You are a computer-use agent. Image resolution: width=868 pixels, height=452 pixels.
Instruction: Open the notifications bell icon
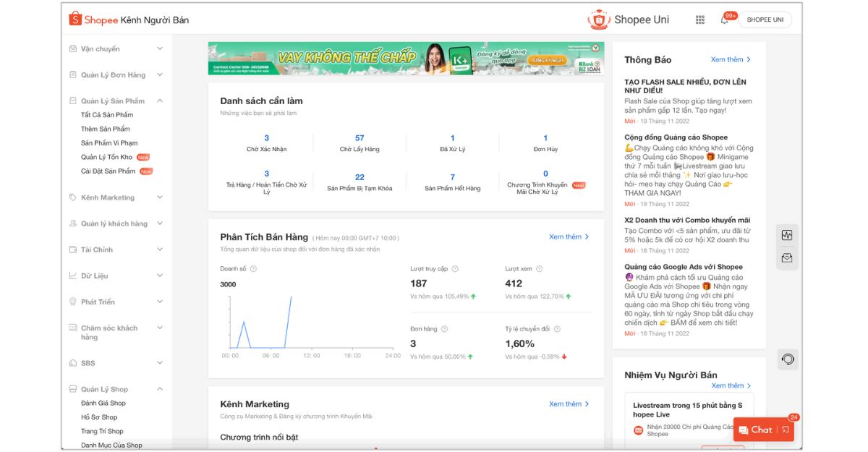pos(724,20)
